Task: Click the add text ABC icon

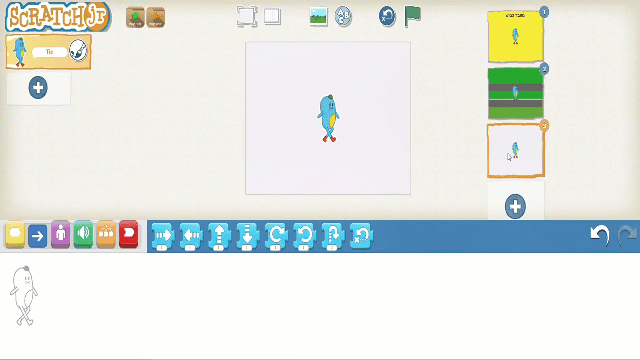Action: tap(343, 17)
